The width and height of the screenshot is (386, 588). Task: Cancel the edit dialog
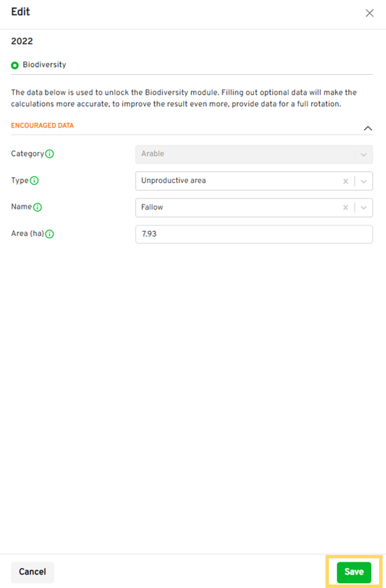tap(32, 572)
